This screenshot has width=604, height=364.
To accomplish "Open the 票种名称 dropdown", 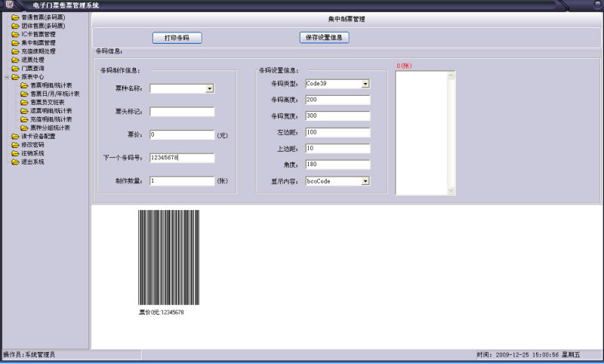I will click(210, 88).
